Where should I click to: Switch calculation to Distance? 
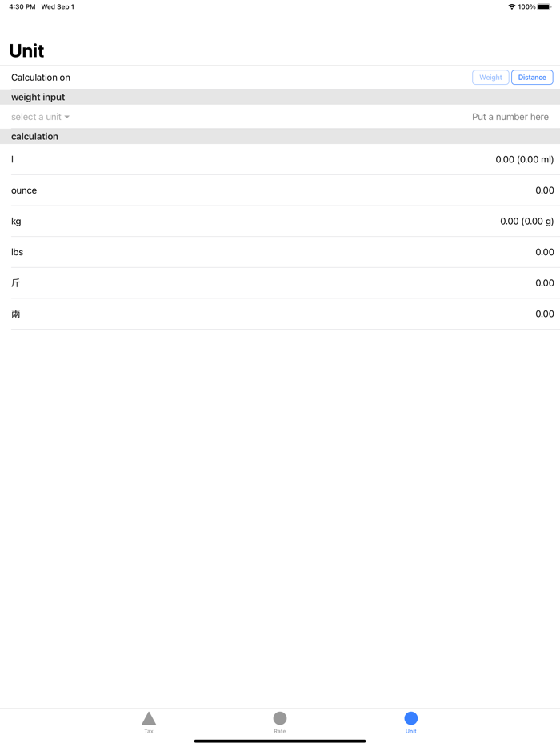[532, 78]
